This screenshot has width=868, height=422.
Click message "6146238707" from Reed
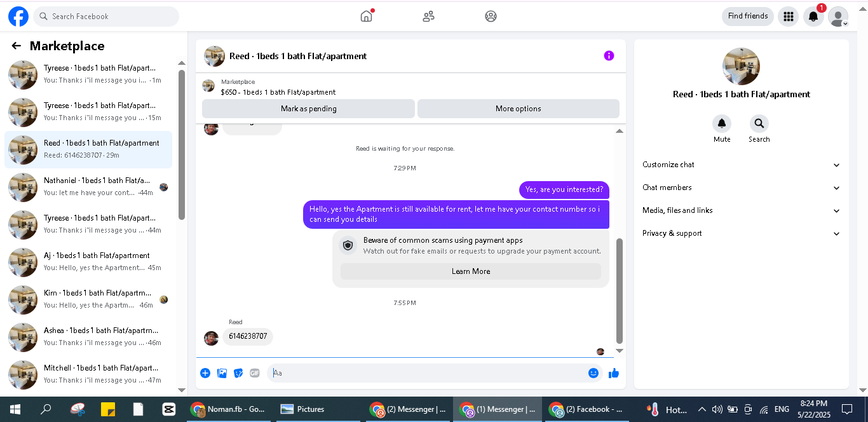248,337
